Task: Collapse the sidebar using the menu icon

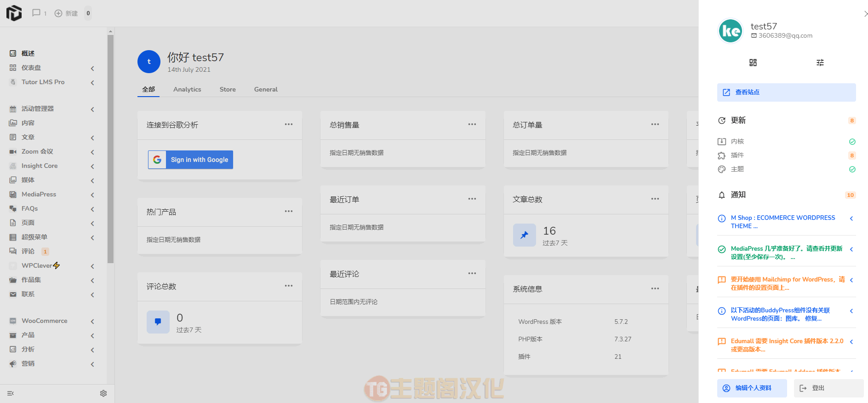Action: [x=11, y=393]
